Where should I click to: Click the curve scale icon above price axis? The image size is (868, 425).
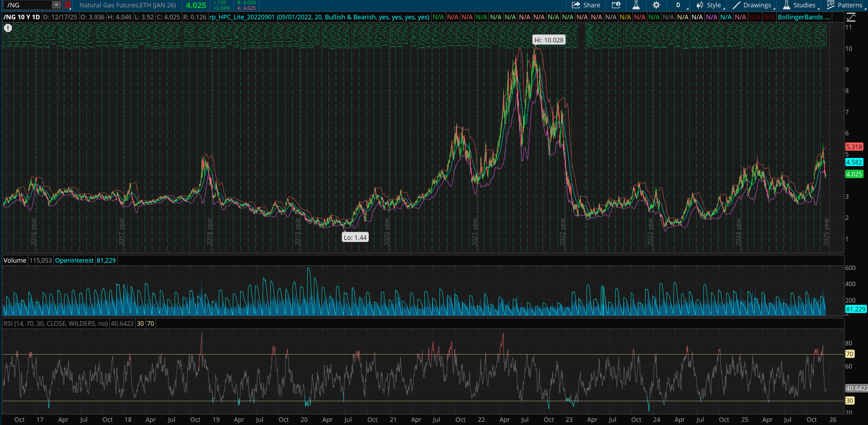point(851,17)
